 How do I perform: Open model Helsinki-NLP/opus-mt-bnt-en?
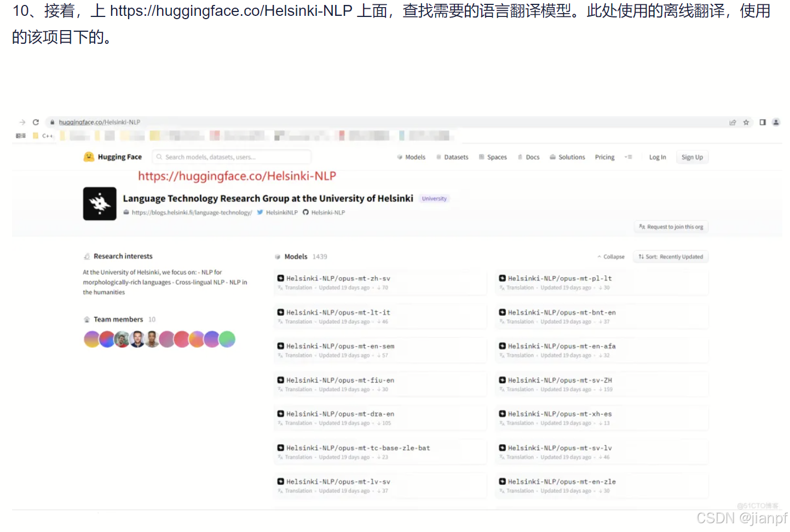click(602, 317)
